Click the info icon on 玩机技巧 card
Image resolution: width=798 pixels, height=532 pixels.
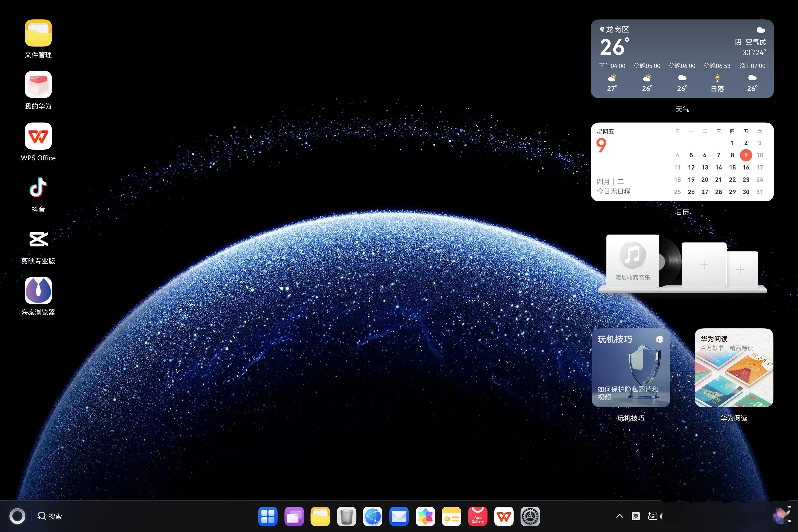pyautogui.click(x=659, y=339)
